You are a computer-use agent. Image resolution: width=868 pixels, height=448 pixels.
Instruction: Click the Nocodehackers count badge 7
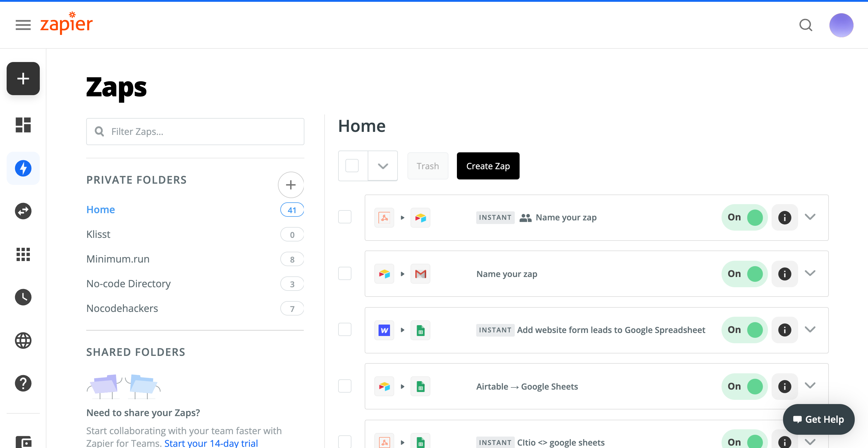coord(292,309)
